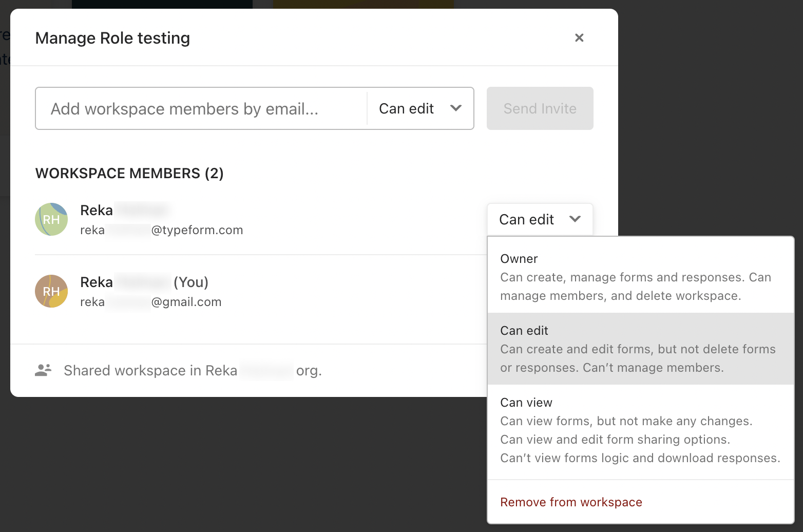803x532 pixels.
Task: Click Shared workspace in Reka org text
Action: [193, 370]
